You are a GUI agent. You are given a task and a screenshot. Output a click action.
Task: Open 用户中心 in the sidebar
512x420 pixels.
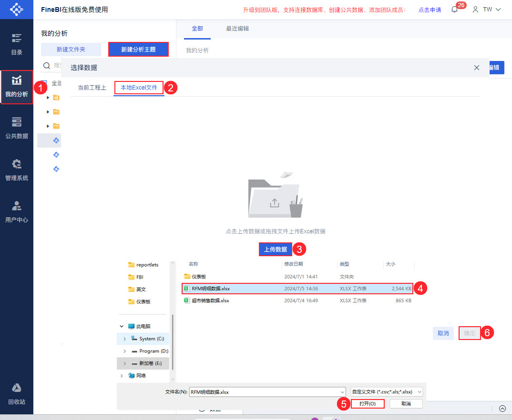coord(17,212)
